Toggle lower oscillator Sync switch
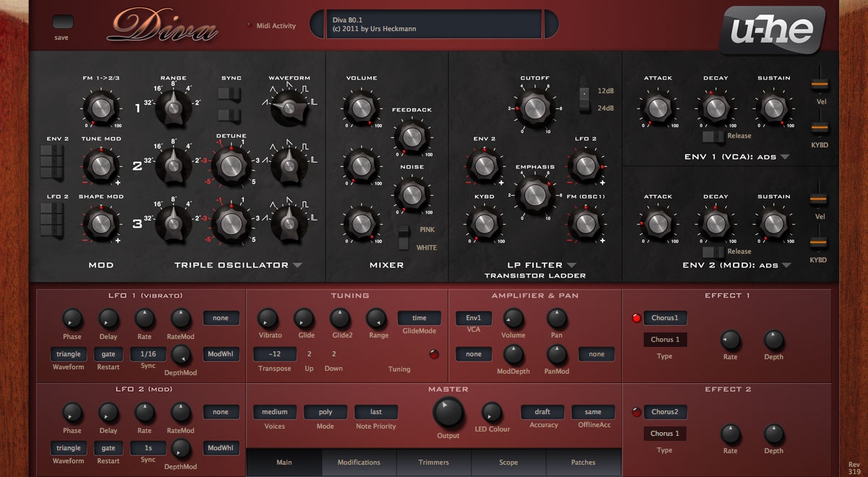The width and height of the screenshot is (868, 477). click(x=229, y=115)
